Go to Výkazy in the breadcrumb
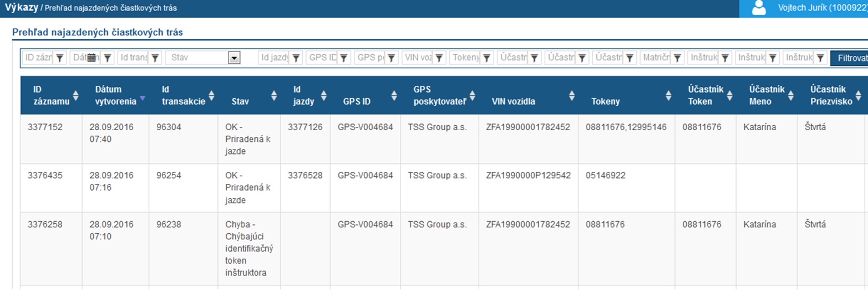 (21, 8)
